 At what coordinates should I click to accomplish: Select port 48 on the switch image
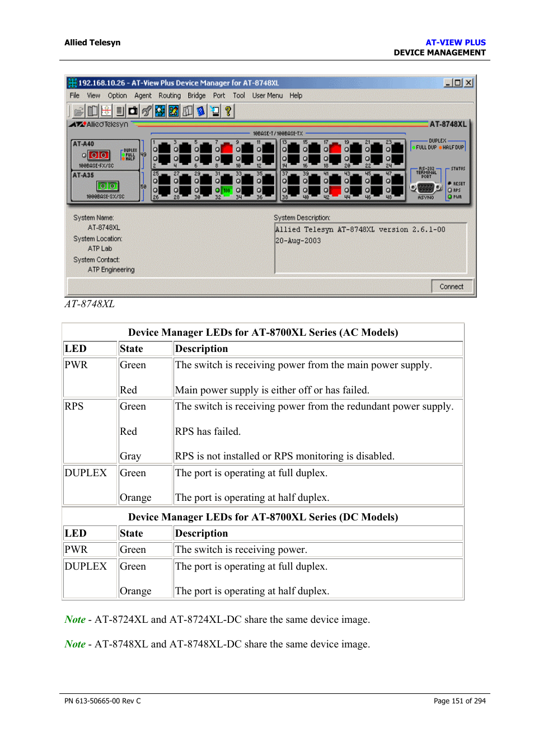pyautogui.click(x=397, y=191)
